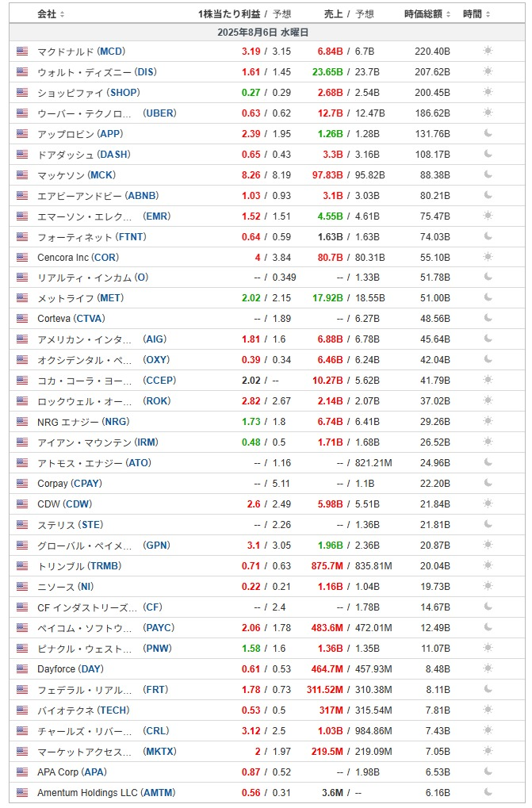
Task: Sort by the 時間 column arrows
Action: pyautogui.click(x=488, y=14)
